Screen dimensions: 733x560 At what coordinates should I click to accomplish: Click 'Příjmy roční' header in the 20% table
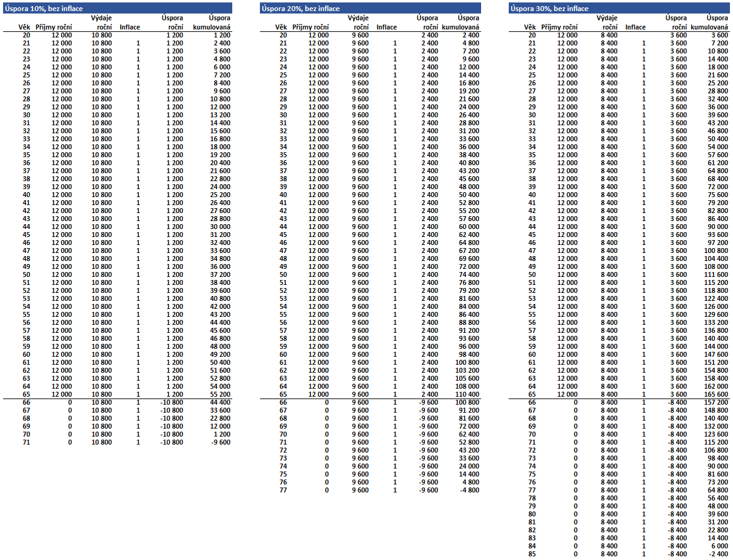[x=310, y=27]
